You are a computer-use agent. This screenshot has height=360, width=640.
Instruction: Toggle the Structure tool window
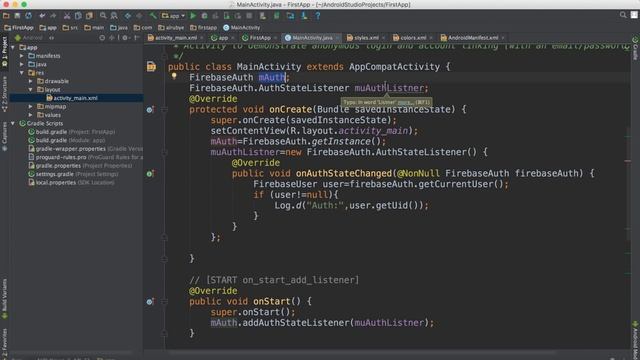click(4, 94)
